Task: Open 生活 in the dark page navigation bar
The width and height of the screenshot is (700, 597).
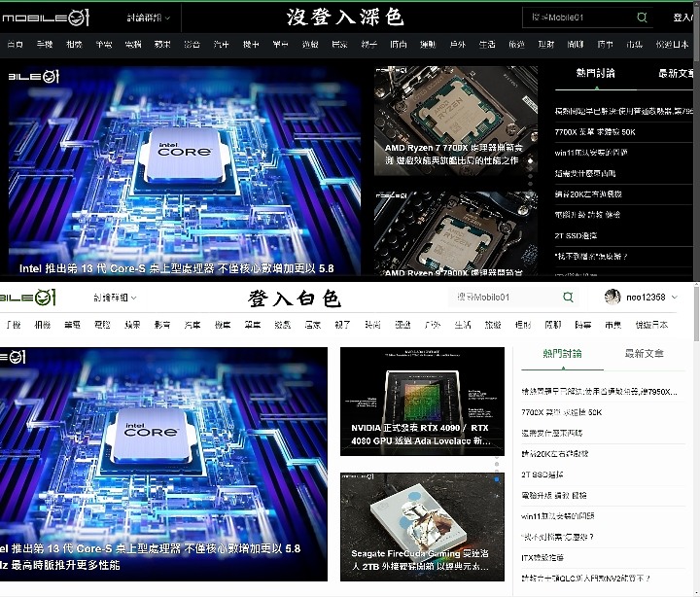Action: point(487,44)
